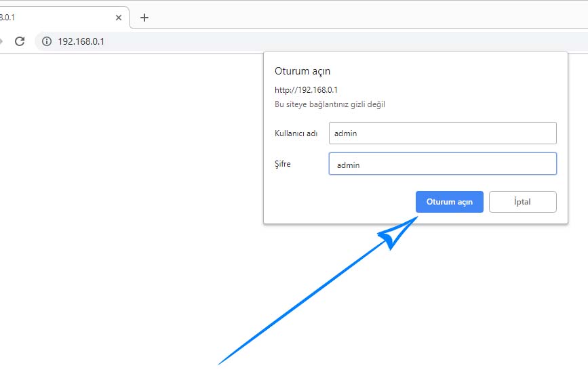Viewport: 588px width, 378px height.
Task: Click the Şifre label text
Action: 282,164
